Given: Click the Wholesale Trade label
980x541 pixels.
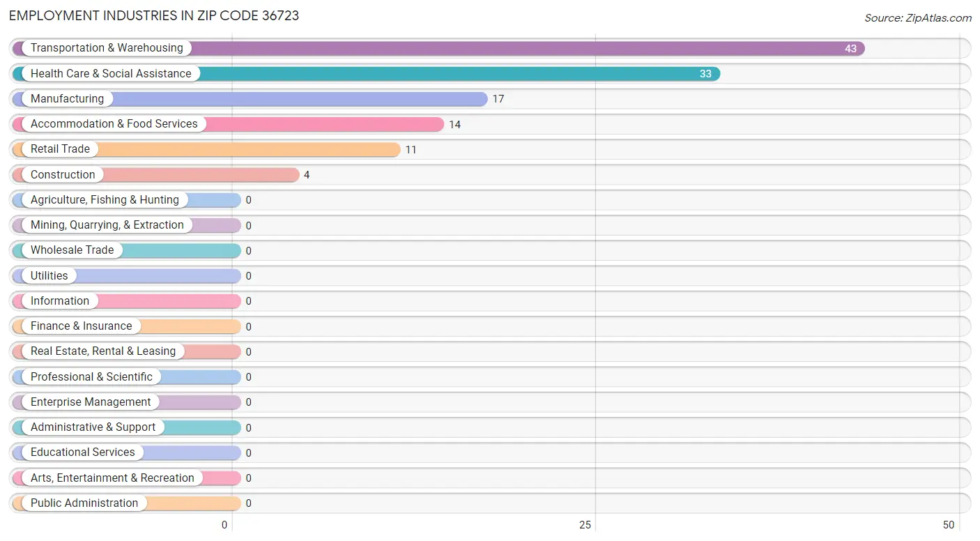Looking at the screenshot, I should coord(72,250).
